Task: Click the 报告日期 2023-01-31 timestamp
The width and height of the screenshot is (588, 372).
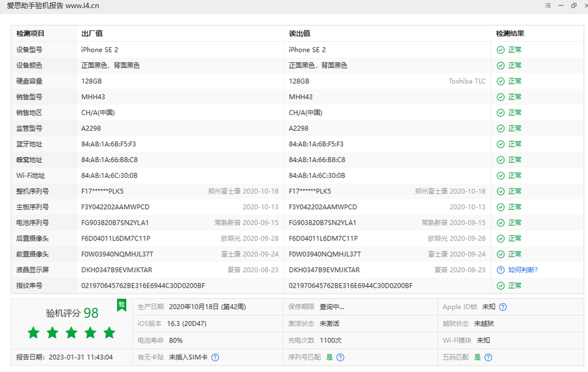Action: point(80,358)
